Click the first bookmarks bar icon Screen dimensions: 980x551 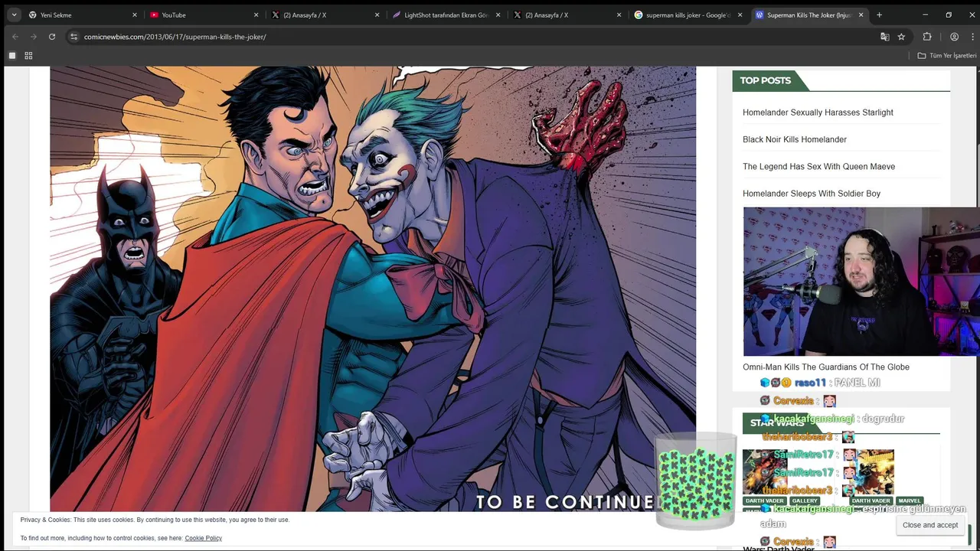pos(12,56)
